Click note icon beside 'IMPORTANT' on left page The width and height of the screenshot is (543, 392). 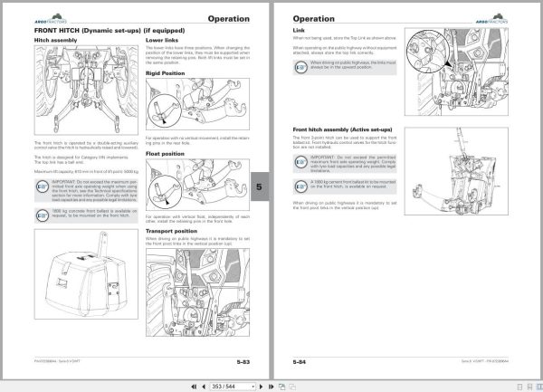coord(43,186)
